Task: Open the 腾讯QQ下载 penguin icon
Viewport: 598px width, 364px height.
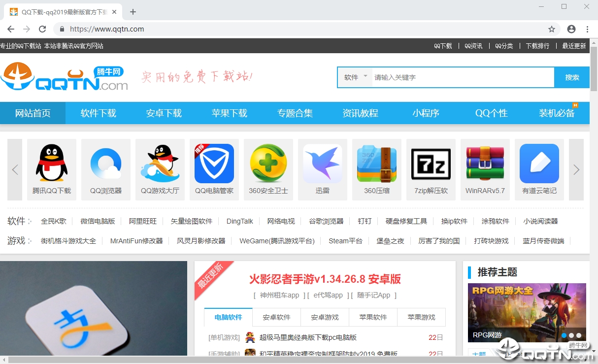Action: point(52,164)
